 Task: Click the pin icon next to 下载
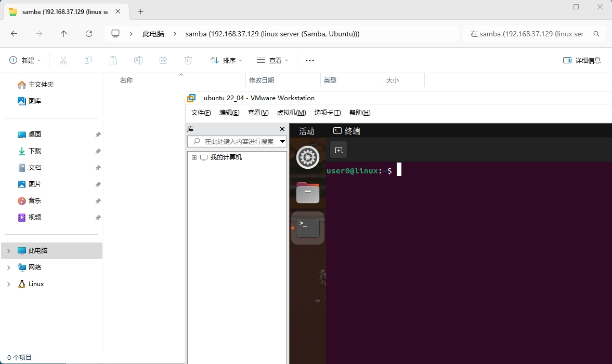[x=98, y=151]
